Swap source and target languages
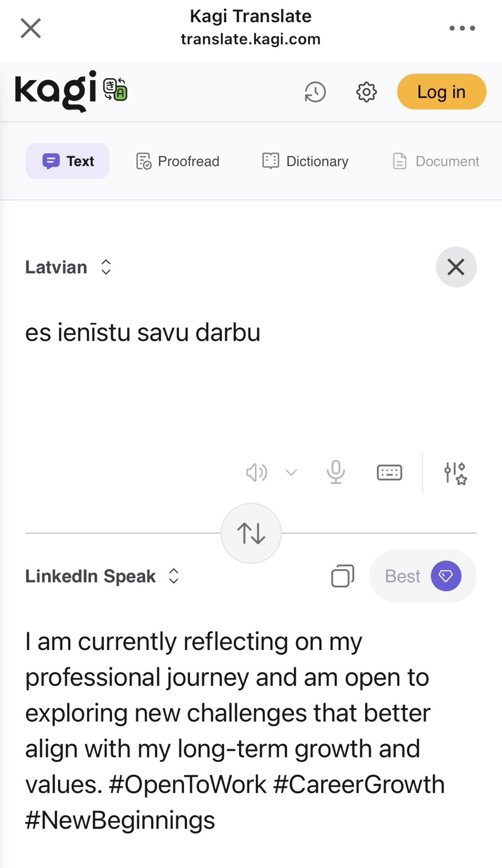The height and width of the screenshot is (868, 502). pos(251,533)
